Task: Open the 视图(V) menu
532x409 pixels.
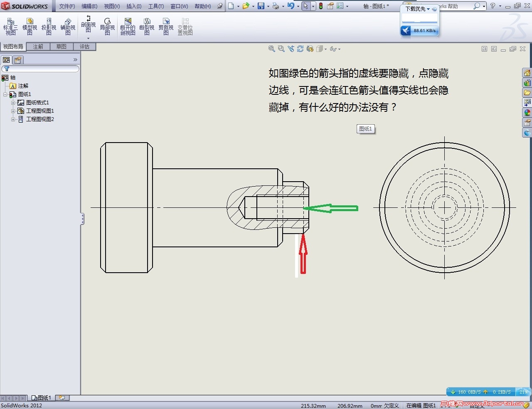Action: 112,6
